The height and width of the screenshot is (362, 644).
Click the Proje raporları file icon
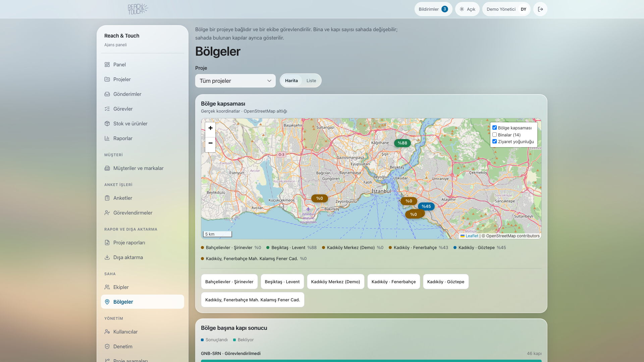[x=107, y=243]
